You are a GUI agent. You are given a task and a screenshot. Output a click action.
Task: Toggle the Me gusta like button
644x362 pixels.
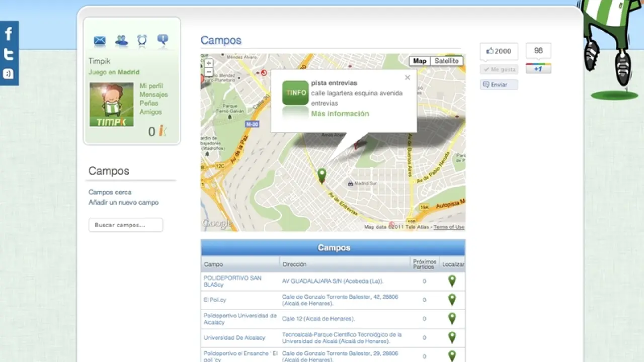tap(499, 69)
